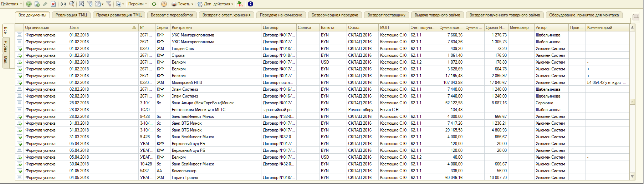Expand the Доп. действия menu
Viewport: 644px width, 184px height.
pyautogui.click(x=216, y=4)
